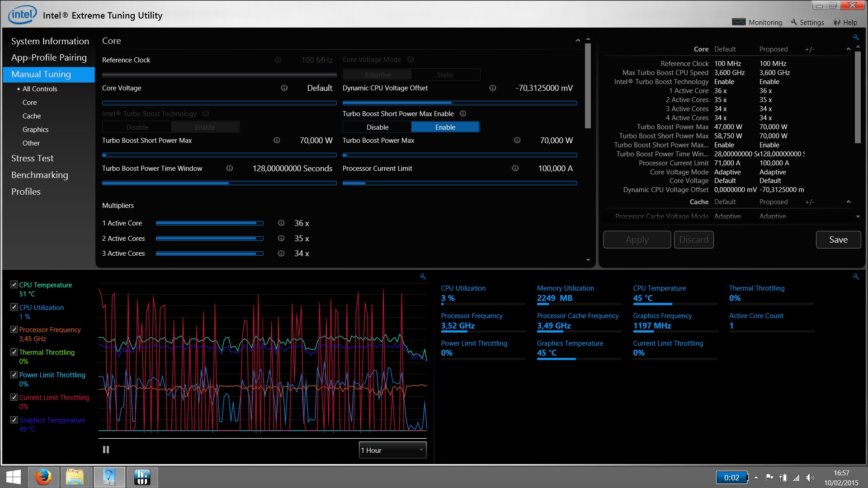Set Turbo Boost Short Power Max to Disable

click(x=377, y=127)
